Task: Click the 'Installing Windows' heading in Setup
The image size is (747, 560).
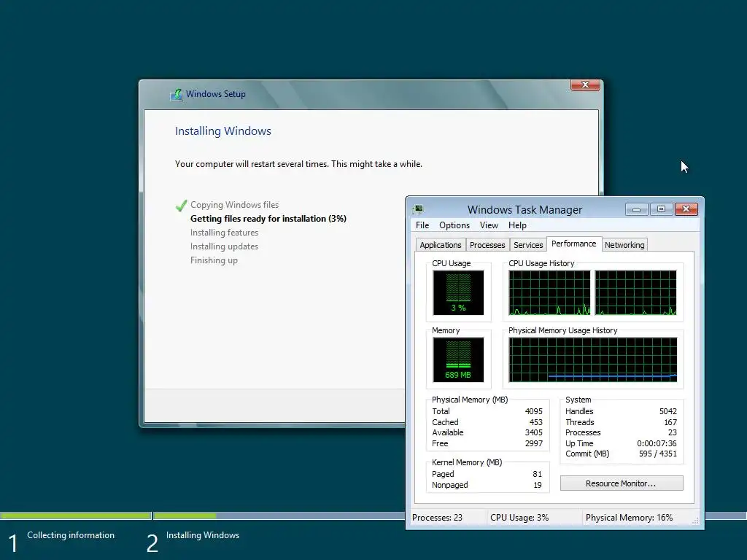Action: pyautogui.click(x=223, y=131)
